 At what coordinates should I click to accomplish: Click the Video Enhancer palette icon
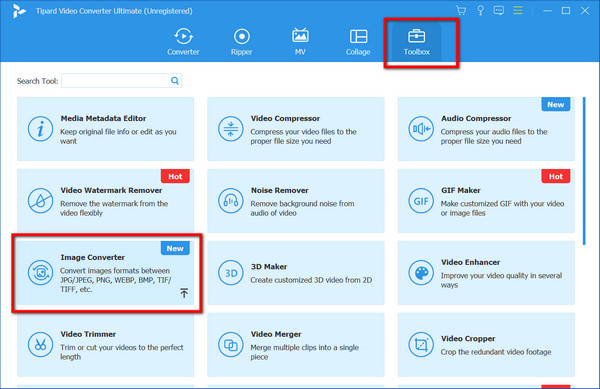click(x=421, y=273)
